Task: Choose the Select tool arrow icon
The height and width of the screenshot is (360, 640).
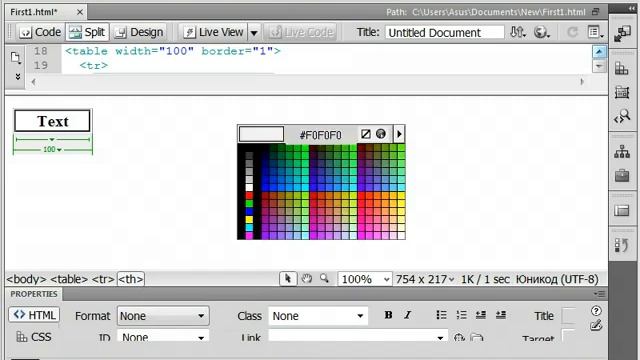Action: pyautogui.click(x=288, y=279)
